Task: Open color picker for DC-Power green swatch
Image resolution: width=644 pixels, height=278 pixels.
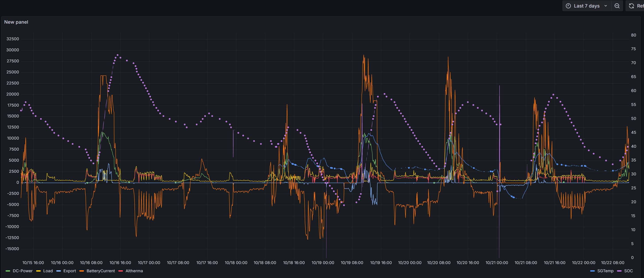Action: click(8, 271)
